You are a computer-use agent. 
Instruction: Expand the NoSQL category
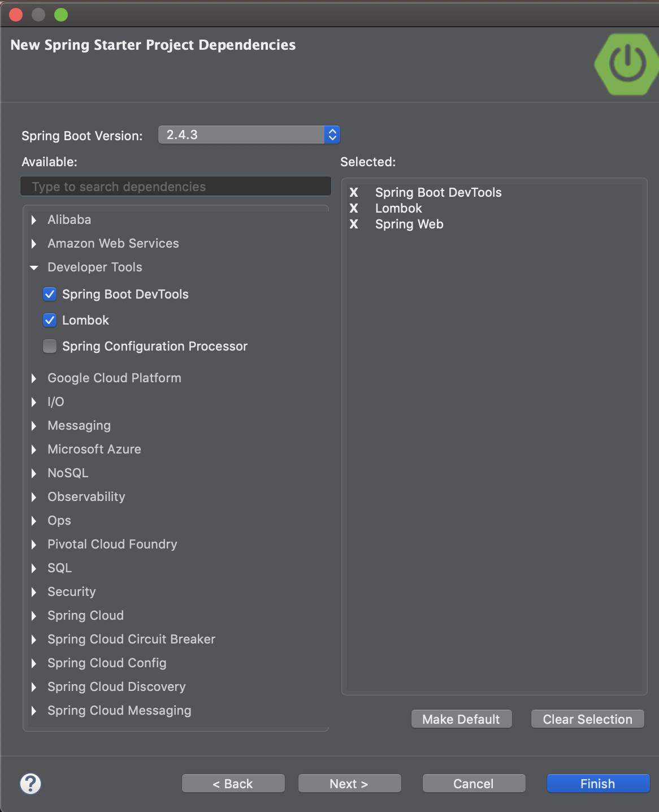coord(34,473)
